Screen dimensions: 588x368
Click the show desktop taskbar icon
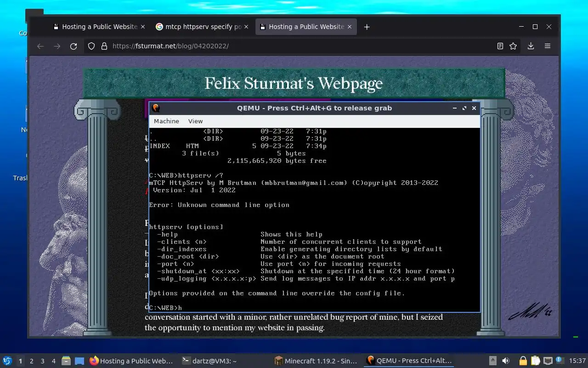79,361
